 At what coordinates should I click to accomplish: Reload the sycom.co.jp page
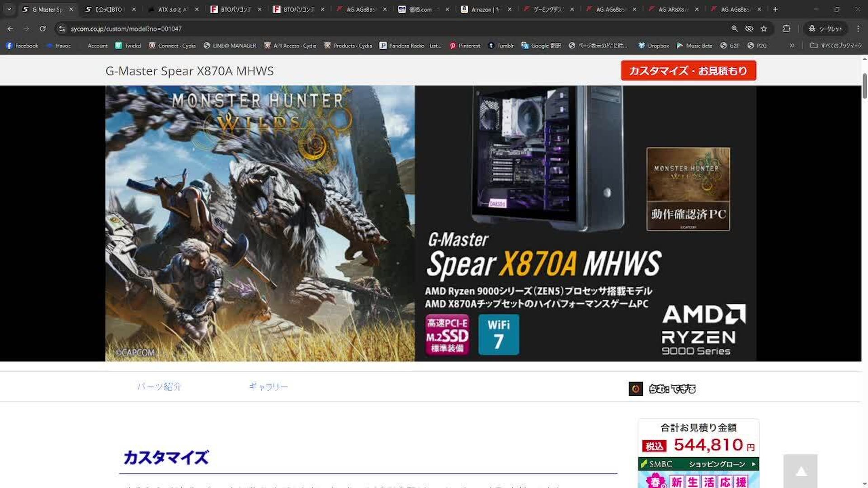[x=42, y=28]
